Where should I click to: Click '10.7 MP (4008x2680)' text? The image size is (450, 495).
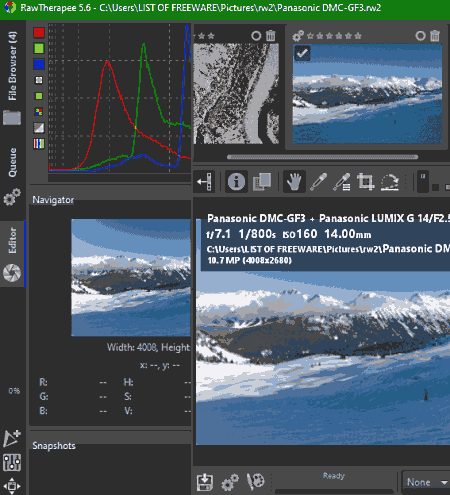pyautogui.click(x=249, y=260)
